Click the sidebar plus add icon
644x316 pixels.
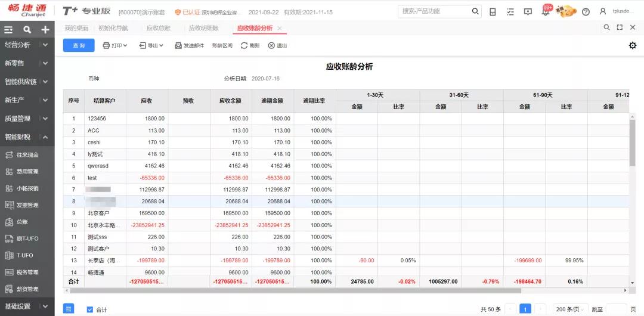click(45, 30)
